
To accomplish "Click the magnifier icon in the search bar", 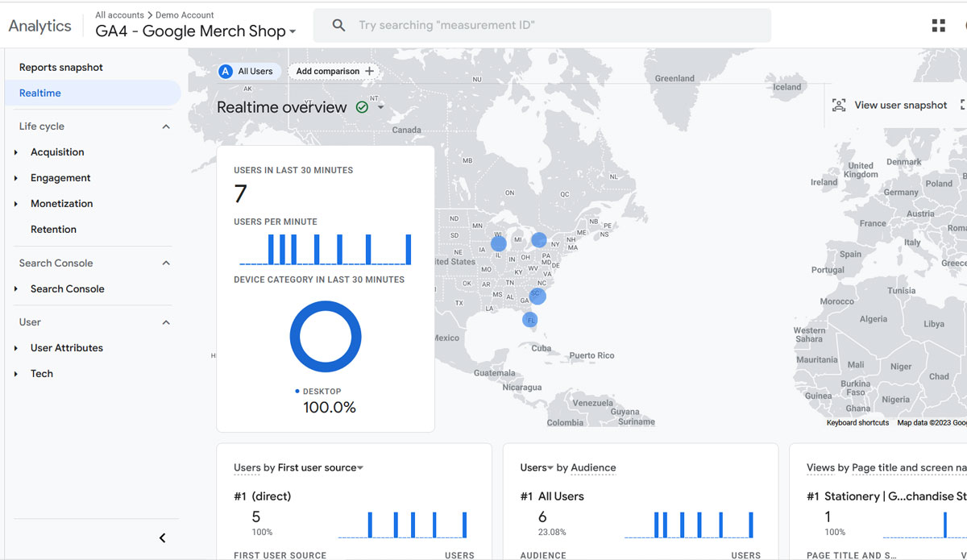I will coord(339,26).
